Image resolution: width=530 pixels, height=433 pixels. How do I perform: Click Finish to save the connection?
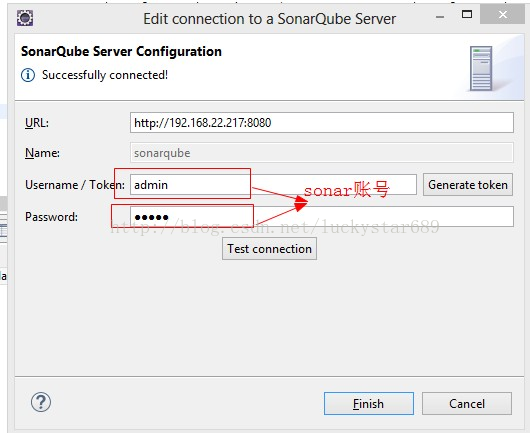[x=369, y=404]
